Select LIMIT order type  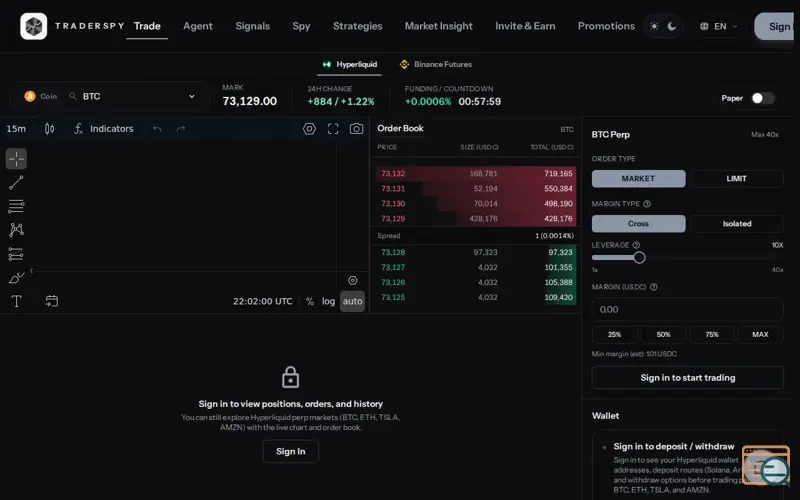(x=737, y=179)
